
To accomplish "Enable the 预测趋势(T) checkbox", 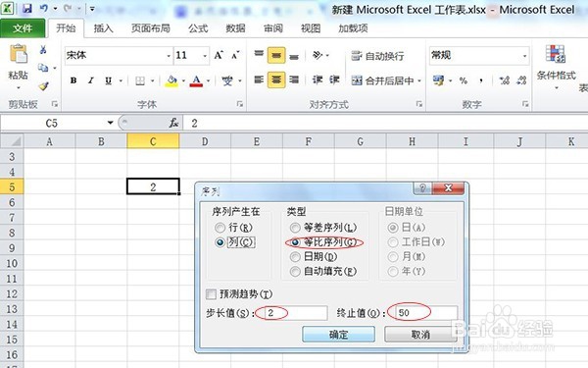I will 211,294.
